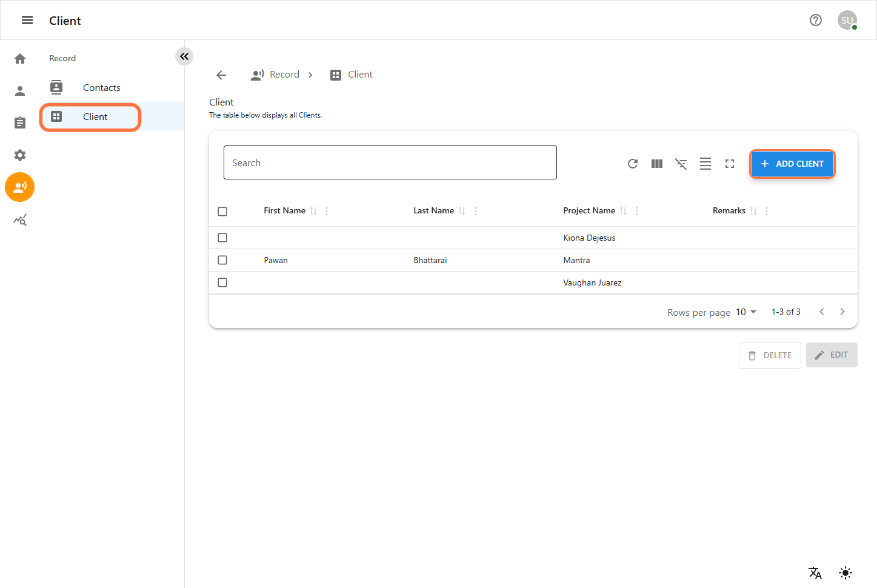
Task: Toggle the light/dark theme icon
Action: [845, 573]
